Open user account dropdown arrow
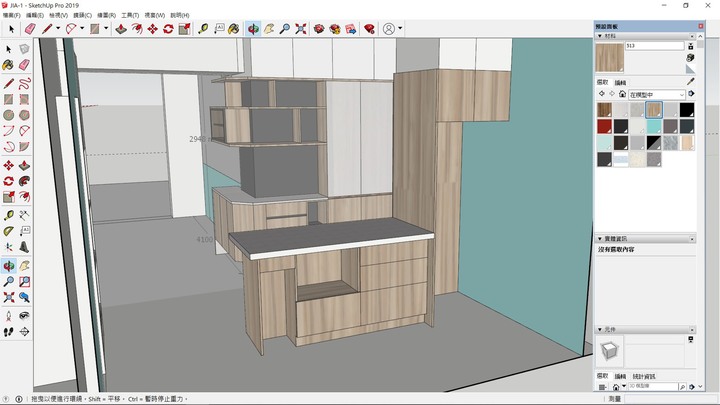Image resolution: width=720 pixels, height=405 pixels. click(x=400, y=28)
